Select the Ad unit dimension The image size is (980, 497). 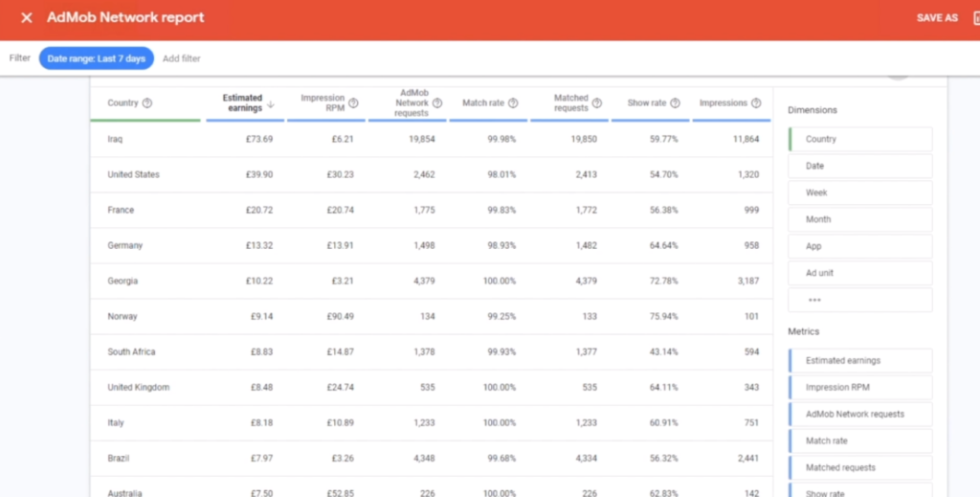point(860,273)
